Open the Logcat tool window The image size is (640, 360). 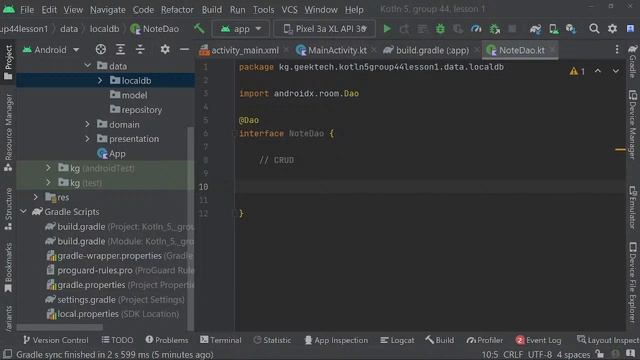click(397, 340)
